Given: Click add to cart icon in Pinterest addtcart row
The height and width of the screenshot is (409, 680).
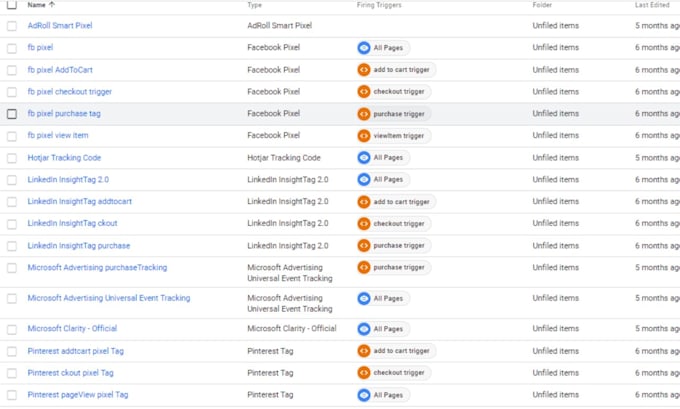Looking at the screenshot, I should tap(364, 350).
